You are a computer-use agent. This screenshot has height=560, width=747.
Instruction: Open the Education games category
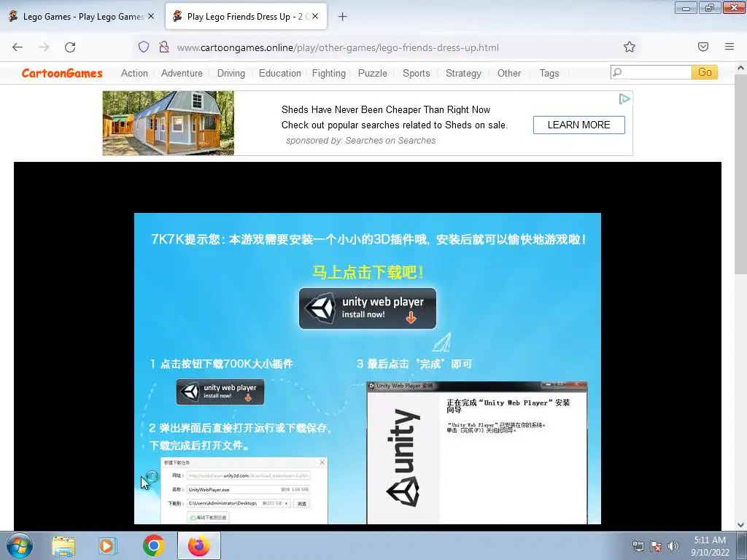[x=279, y=74]
